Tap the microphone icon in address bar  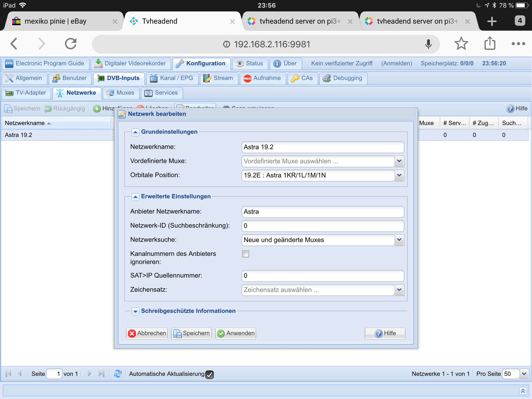point(428,44)
